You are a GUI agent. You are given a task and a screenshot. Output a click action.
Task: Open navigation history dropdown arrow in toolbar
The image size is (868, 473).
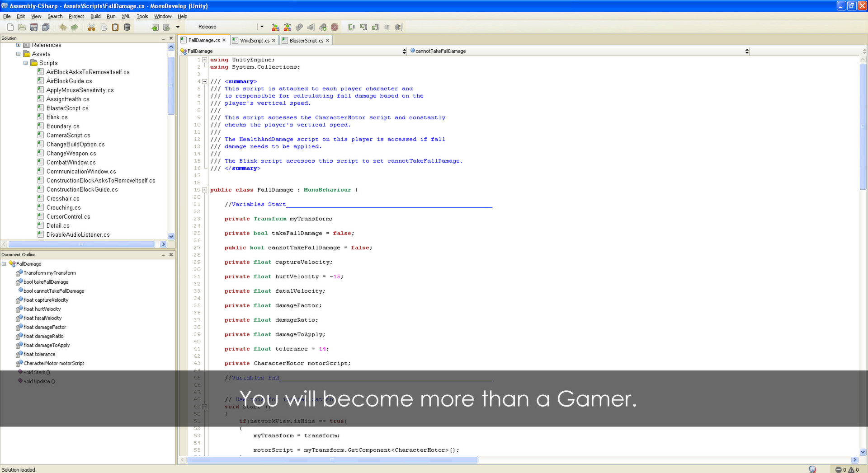click(178, 27)
